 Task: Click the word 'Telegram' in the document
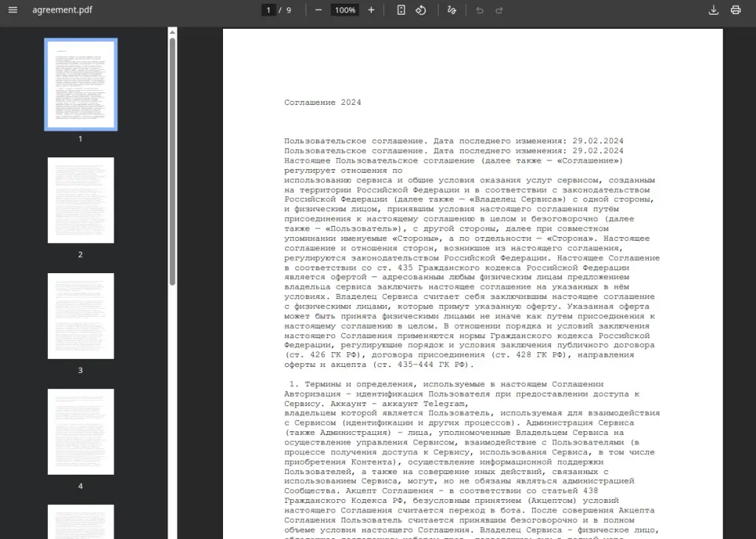[444, 404]
